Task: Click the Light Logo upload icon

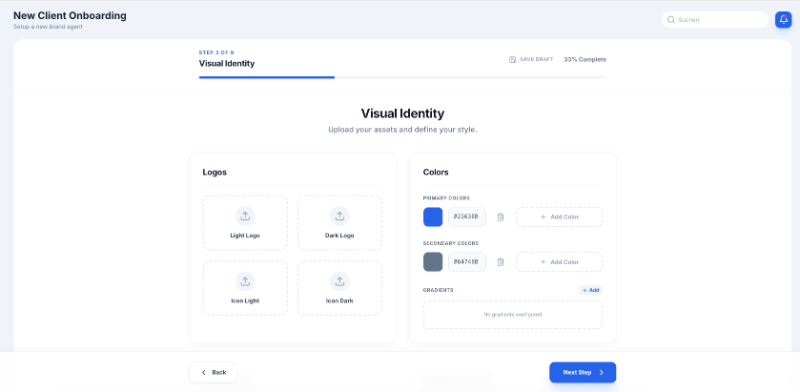Action: pyautogui.click(x=245, y=216)
